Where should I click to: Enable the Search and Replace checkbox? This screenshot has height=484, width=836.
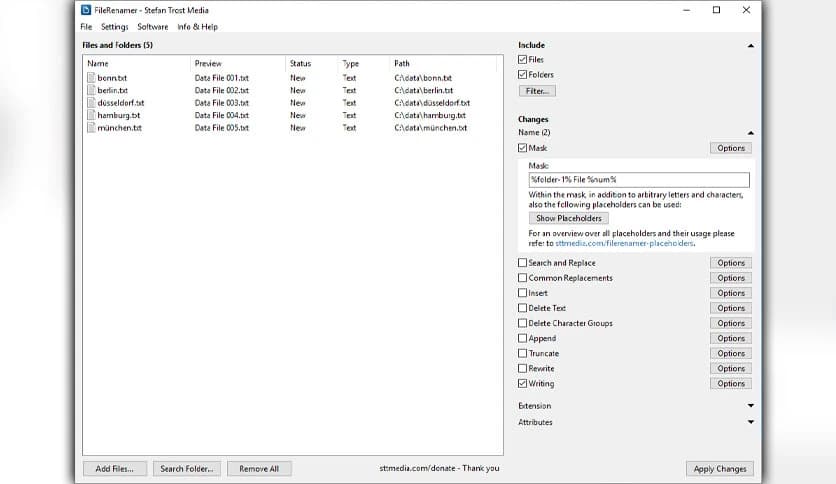coord(522,263)
